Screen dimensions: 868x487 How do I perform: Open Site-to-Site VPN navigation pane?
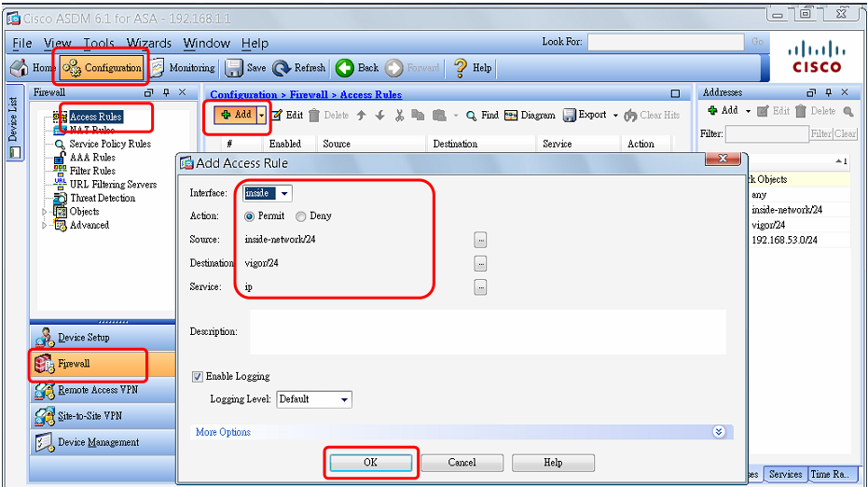[x=103, y=416]
